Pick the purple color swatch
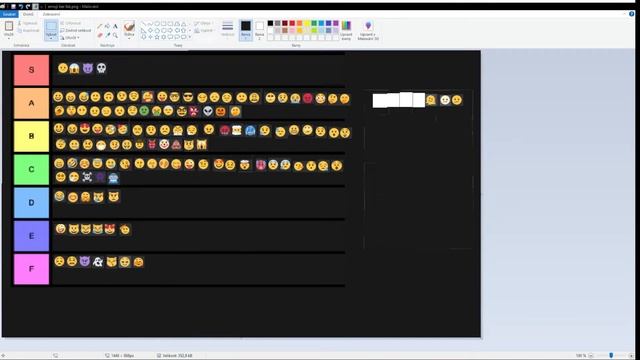640x360 pixels. pos(336,23)
